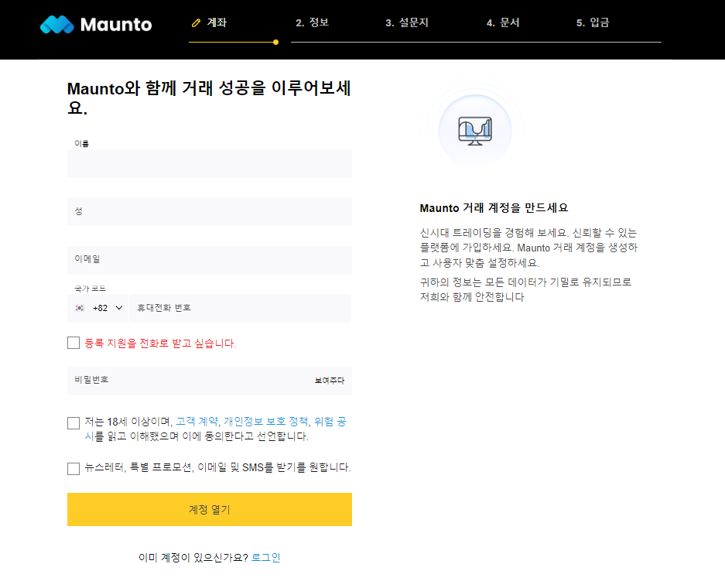
Task: Click the pencil icon beside 계좌
Action: (196, 22)
